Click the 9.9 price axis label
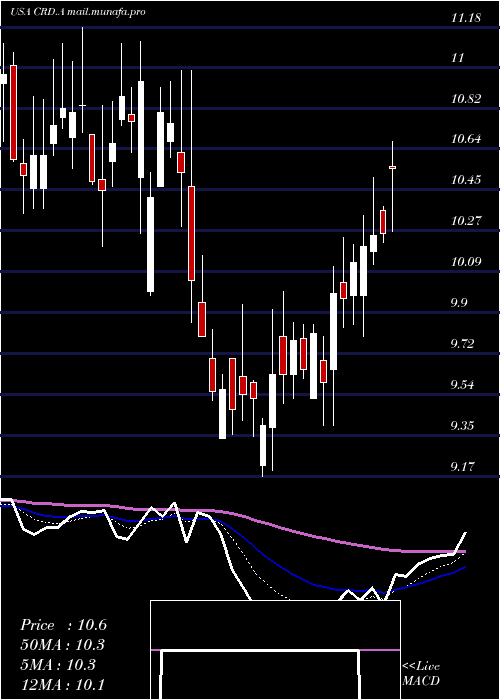This screenshot has width=500, height=700. click(459, 303)
